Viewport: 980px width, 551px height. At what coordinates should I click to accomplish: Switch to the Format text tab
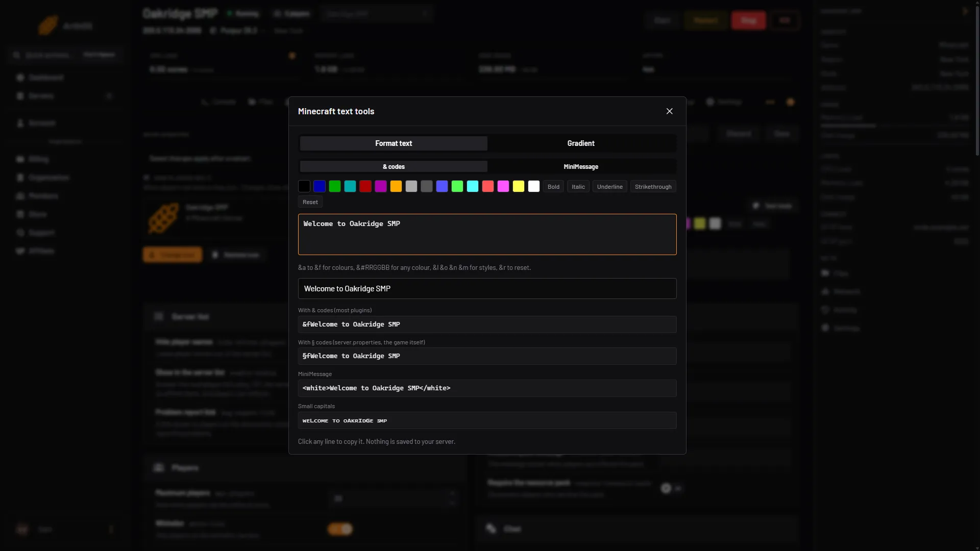point(394,143)
